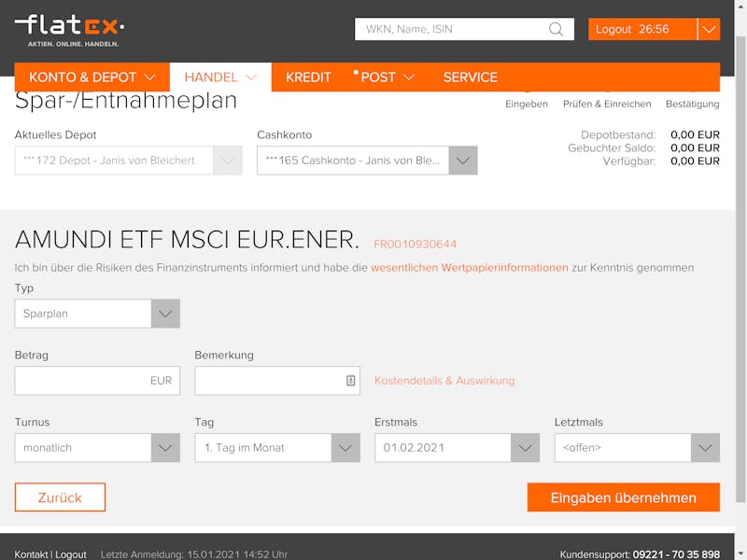Click the search magnifier icon
The width and height of the screenshot is (747, 560).
pos(556,29)
